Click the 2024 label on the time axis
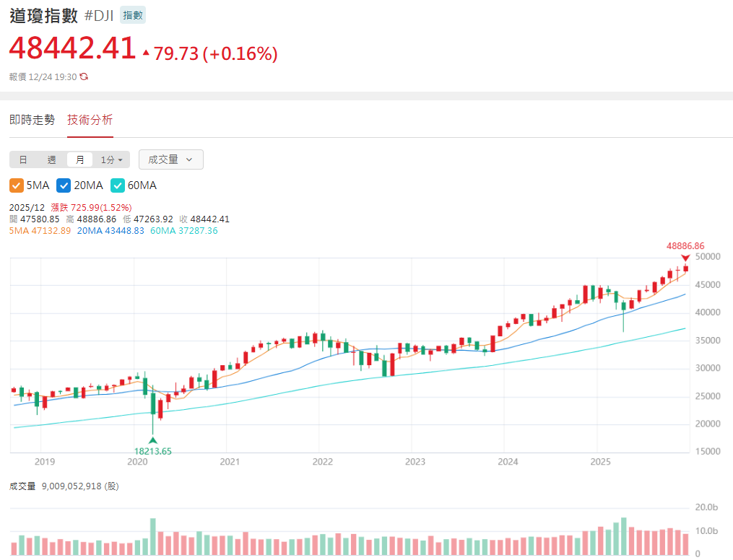This screenshot has width=733, height=560. click(508, 462)
